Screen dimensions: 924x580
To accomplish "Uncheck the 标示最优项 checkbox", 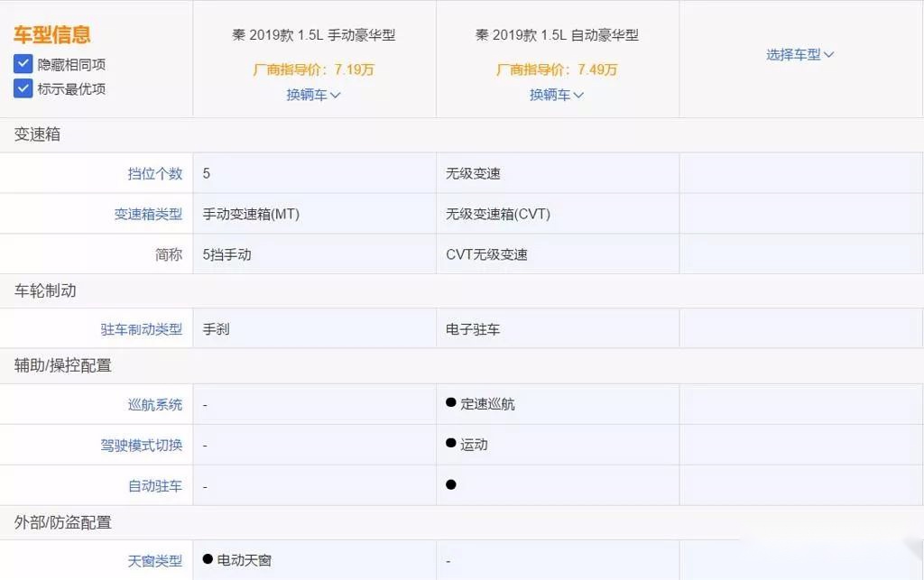I will pos(23,88).
